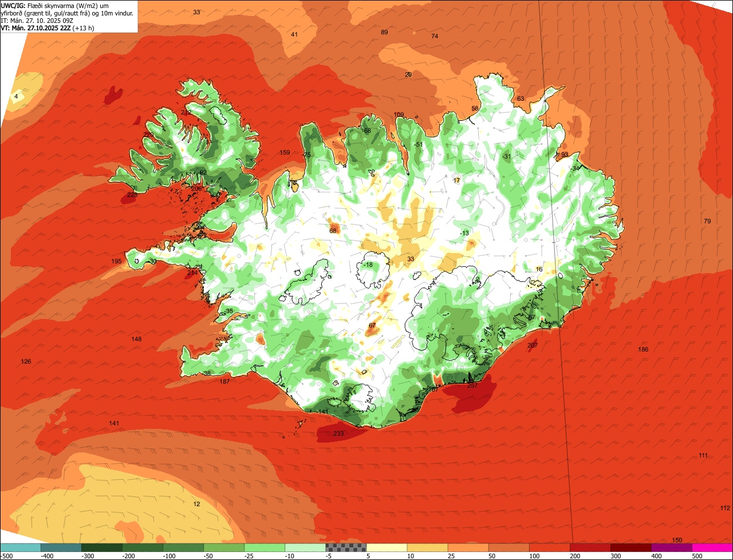Click the 'VT: Mán. 27.10.2025 22Z (+13 h)' line
The height and width of the screenshot is (560, 733).
coord(48,27)
